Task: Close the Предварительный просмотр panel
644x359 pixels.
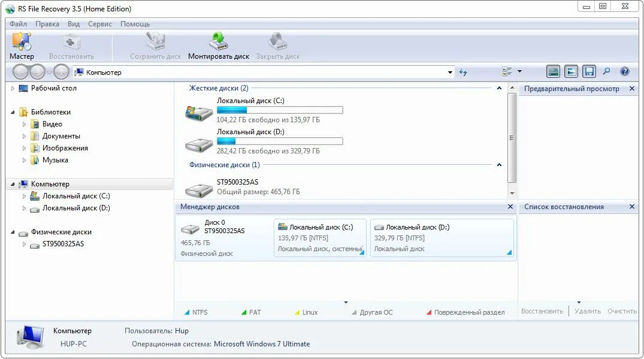Action: point(632,89)
